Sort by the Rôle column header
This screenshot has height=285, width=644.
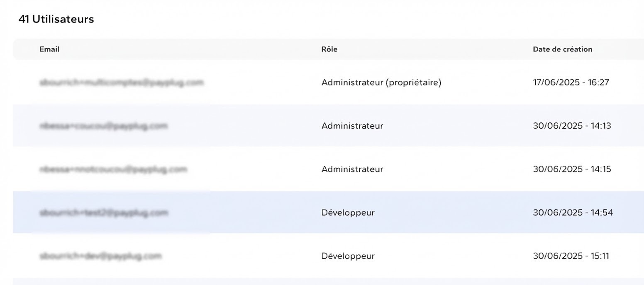tap(329, 49)
